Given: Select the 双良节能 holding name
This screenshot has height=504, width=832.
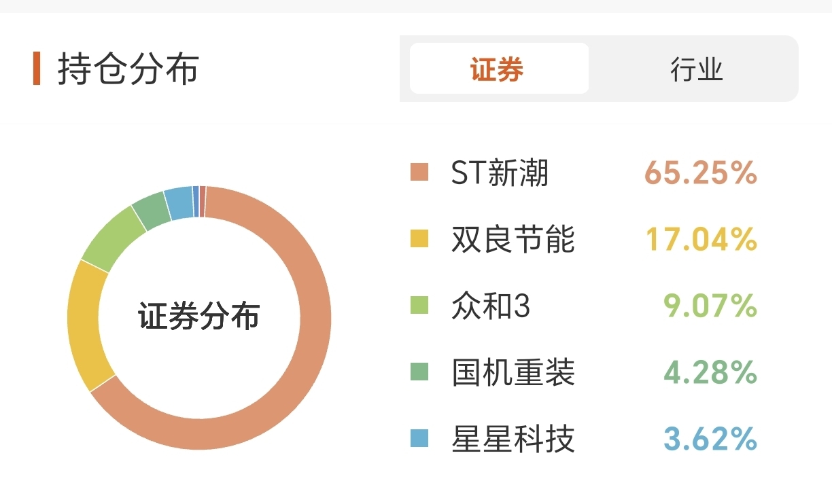Looking at the screenshot, I should pos(513,239).
